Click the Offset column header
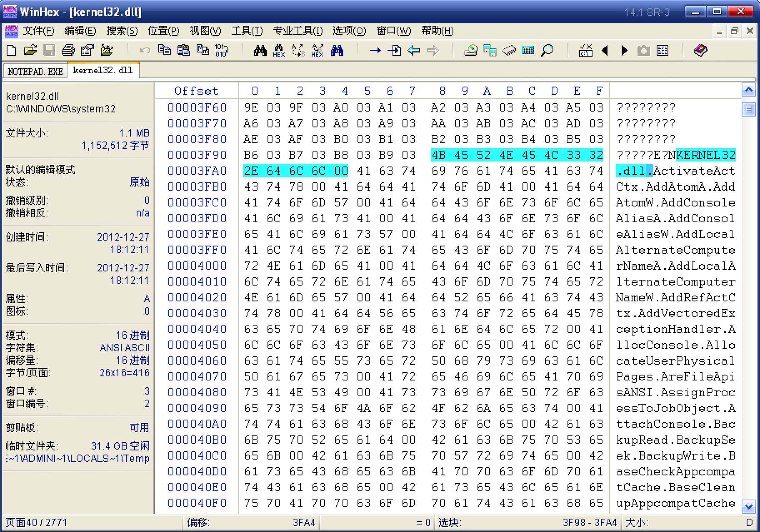Screen dimensions: 760x532 (x=196, y=91)
